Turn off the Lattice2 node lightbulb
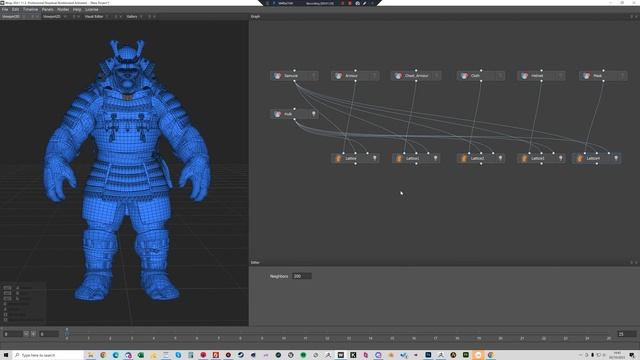 point(500,158)
